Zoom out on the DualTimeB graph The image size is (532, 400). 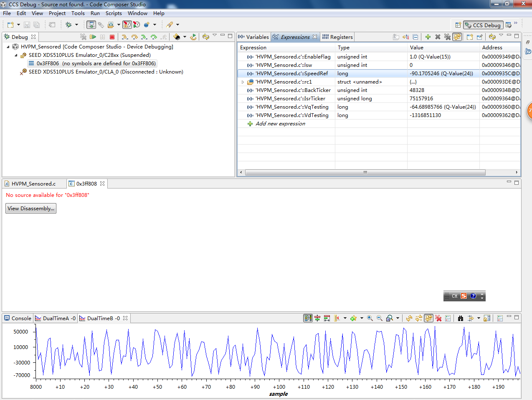click(379, 318)
